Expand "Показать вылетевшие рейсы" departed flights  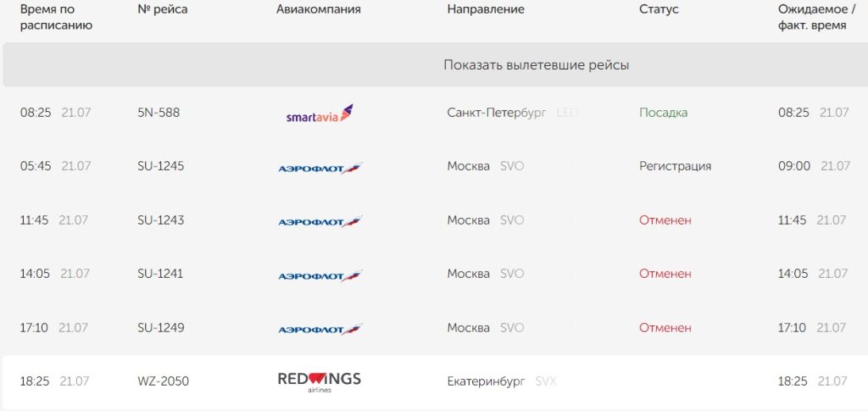tap(536, 65)
